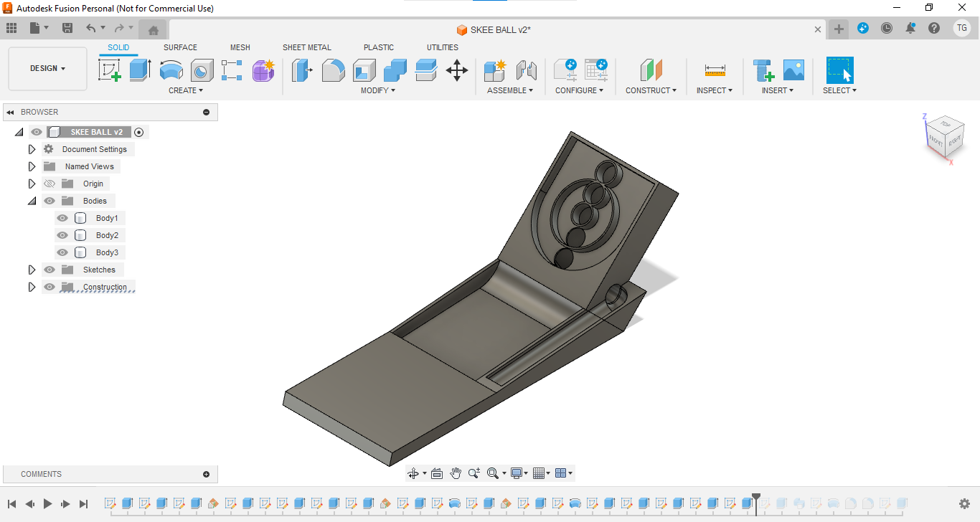Show the hidden Origin folder
Image resolution: width=980 pixels, height=522 pixels.
click(x=50, y=184)
